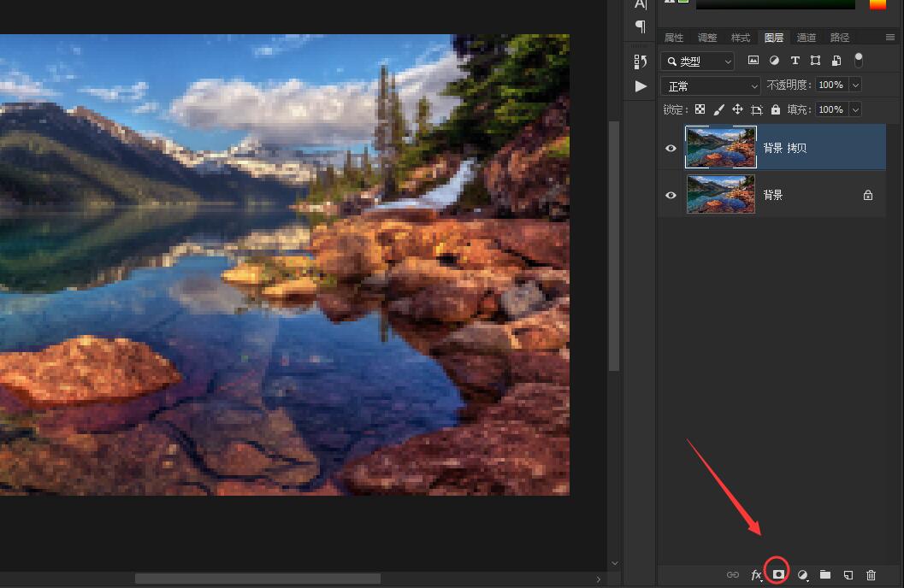Click the 背景 拷贝 layer name
The image size is (904, 588).
tap(784, 148)
